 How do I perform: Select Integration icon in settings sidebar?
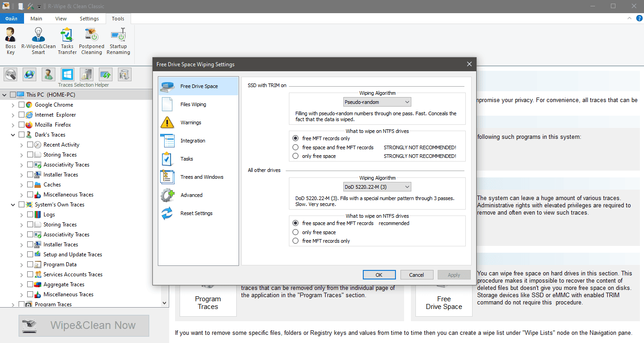(x=167, y=141)
